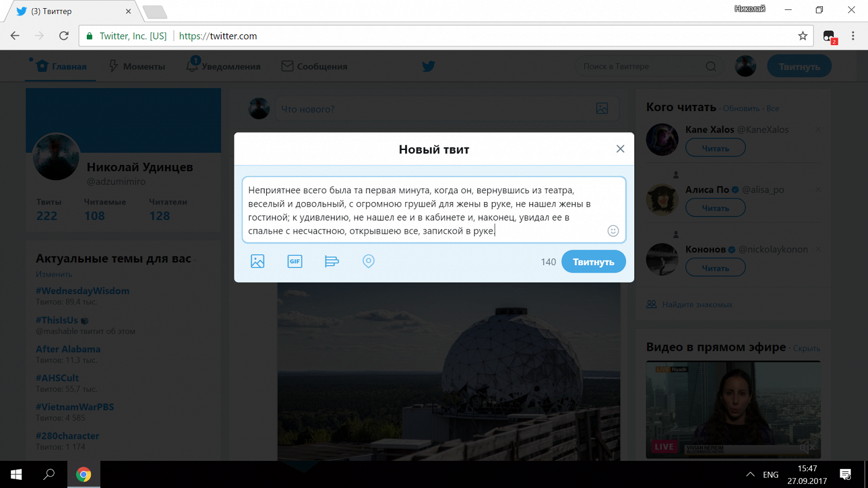Open the profile avatar menu in navbar
The width and height of the screenshot is (868, 488).
coord(745,67)
